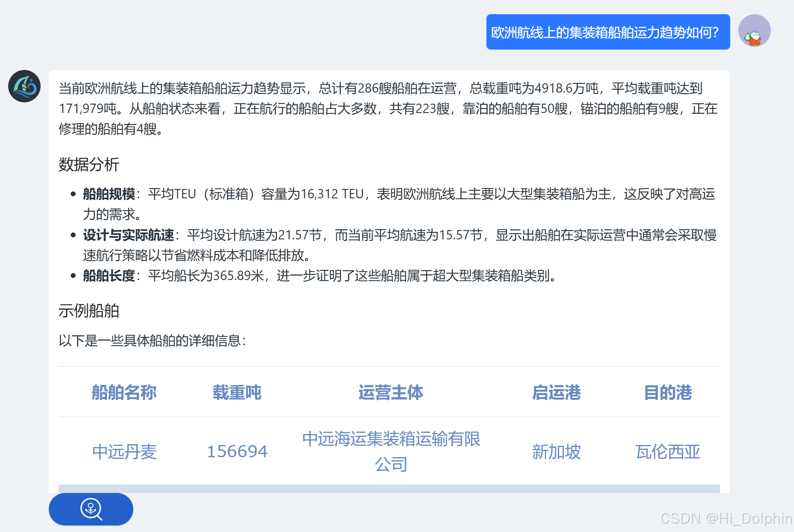Click the assistant dolphin wave avatar
This screenshot has height=532, width=794.
[x=24, y=86]
